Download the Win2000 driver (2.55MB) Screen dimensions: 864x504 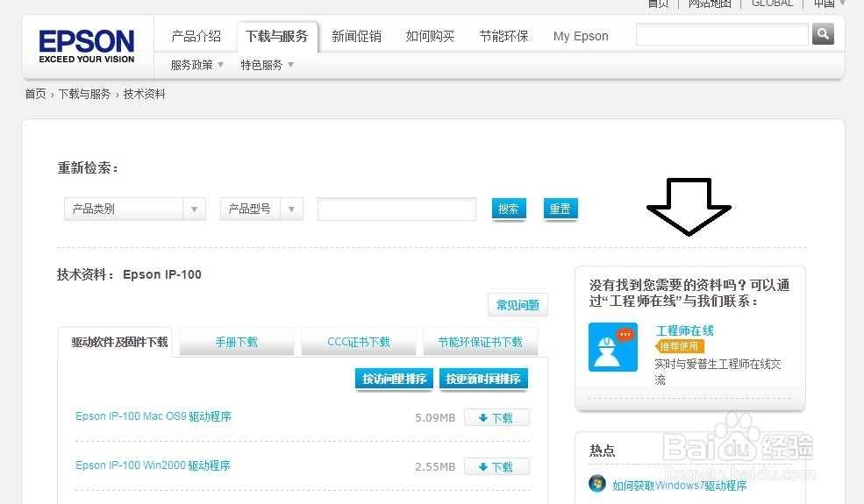click(x=496, y=466)
